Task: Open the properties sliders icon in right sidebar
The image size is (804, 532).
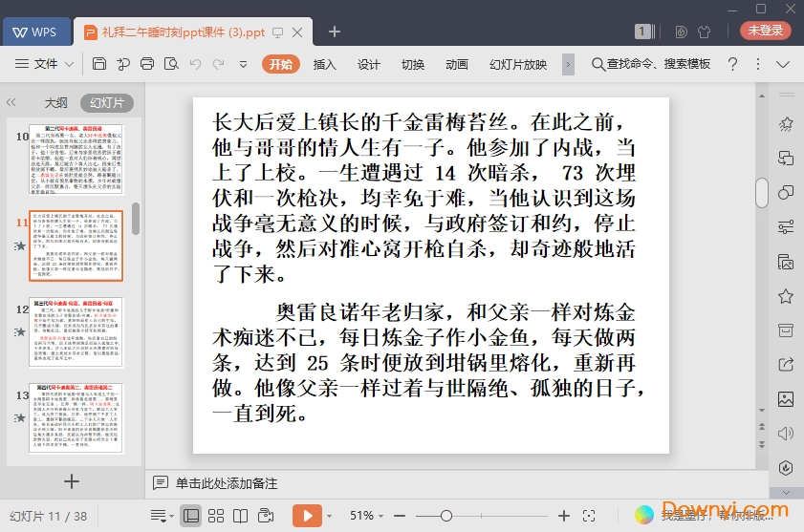Action: (x=786, y=227)
